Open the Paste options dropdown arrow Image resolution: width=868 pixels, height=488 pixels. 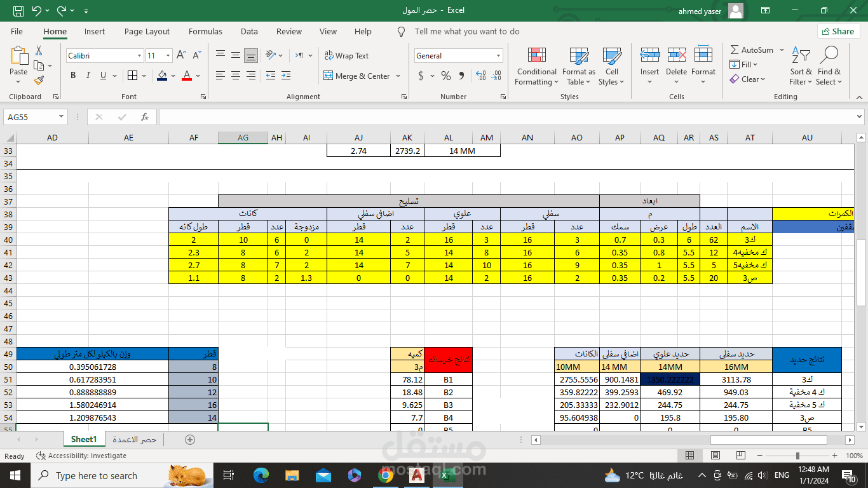[19, 81]
